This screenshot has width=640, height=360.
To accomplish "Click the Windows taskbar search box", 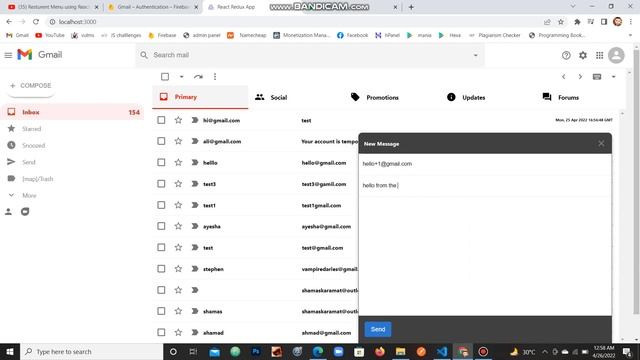I will click(91, 351).
